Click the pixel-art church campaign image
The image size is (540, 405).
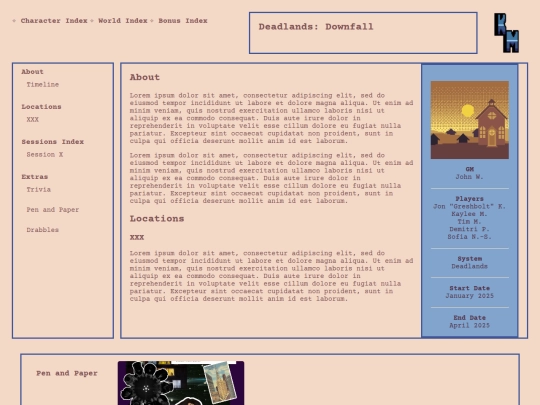470,120
